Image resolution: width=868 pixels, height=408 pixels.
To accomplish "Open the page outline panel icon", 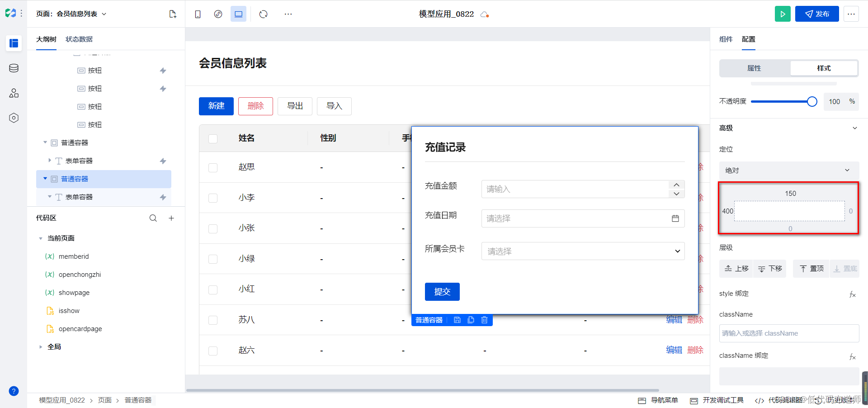I will coord(14,43).
